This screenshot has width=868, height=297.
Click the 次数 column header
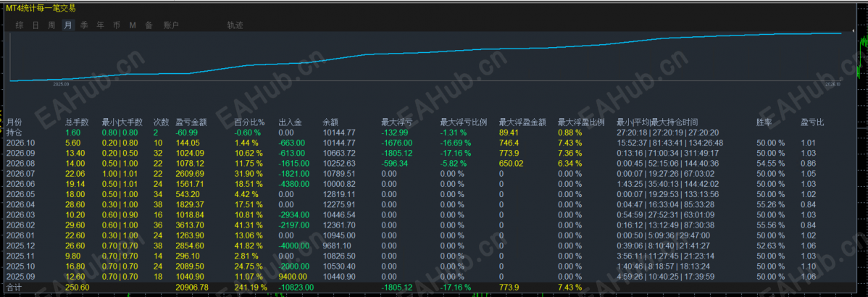click(x=161, y=122)
